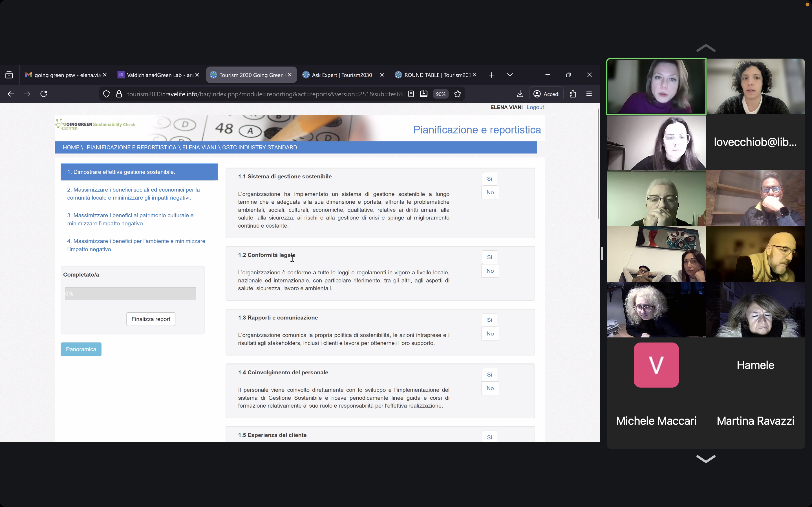Click the tracking protection shield icon
The image size is (812, 507).
point(106,94)
